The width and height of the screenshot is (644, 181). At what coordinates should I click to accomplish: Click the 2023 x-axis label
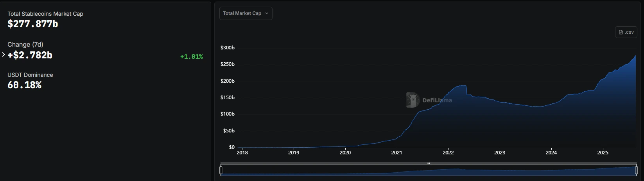(x=500, y=153)
